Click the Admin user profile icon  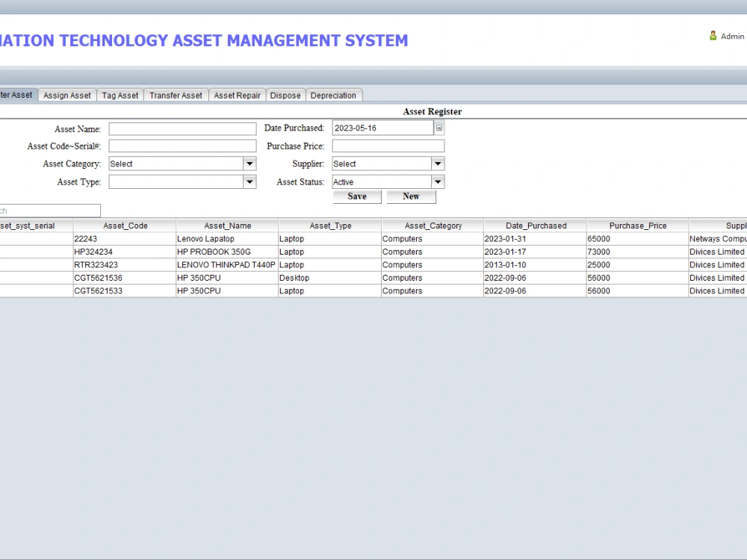tap(712, 35)
